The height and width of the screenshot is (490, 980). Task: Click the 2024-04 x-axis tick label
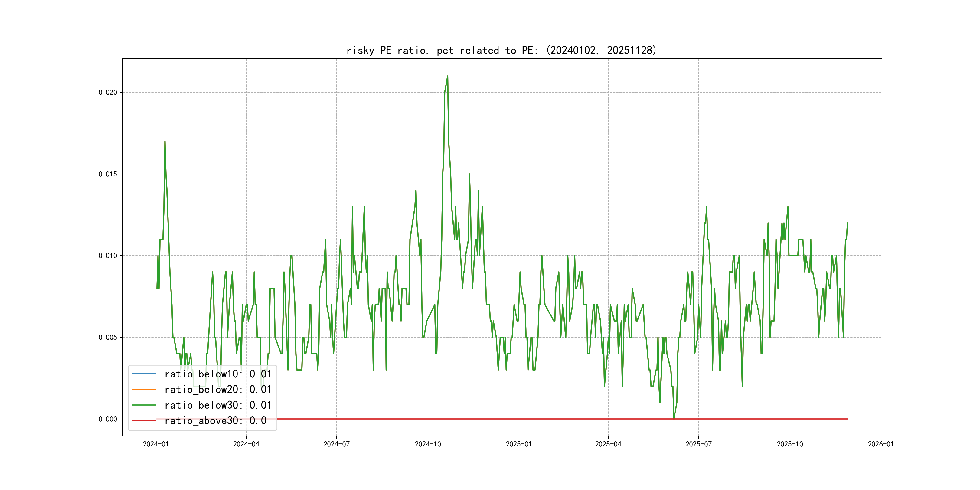click(x=246, y=444)
